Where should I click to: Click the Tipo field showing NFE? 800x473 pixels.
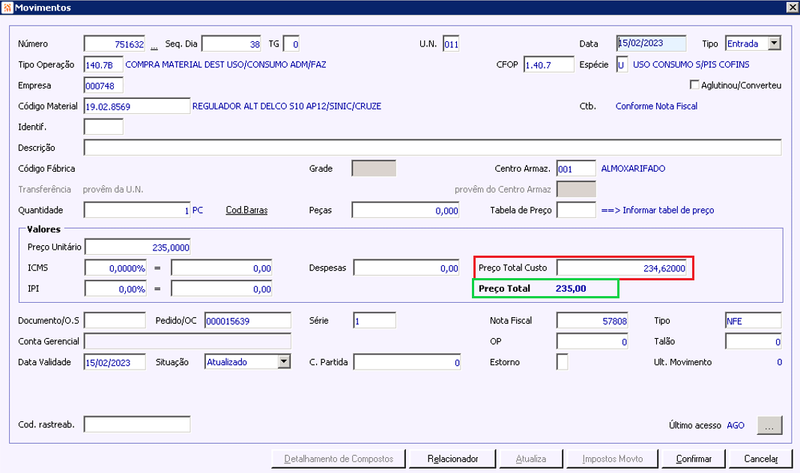pos(753,320)
